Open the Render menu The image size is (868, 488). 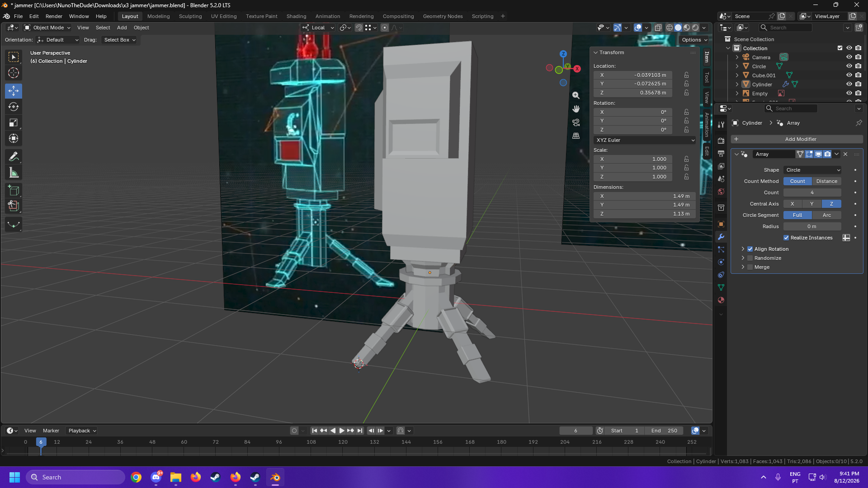tap(54, 16)
